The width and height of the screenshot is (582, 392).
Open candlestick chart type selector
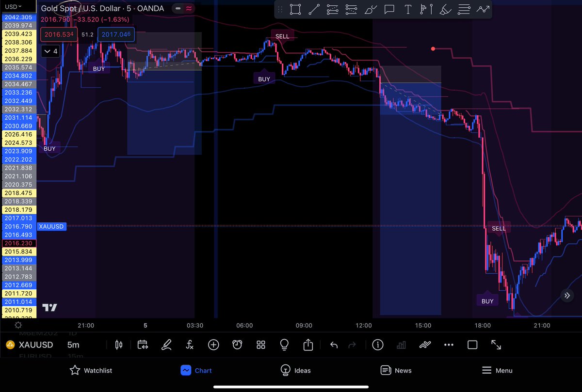[119, 345]
